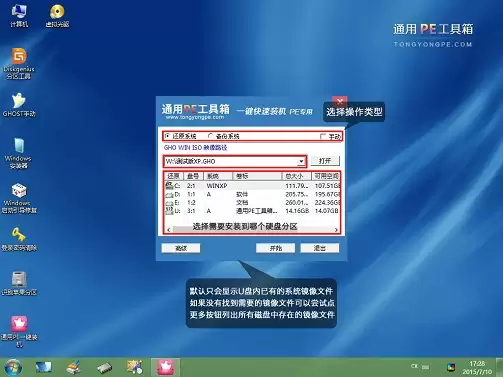Click the U: USB drive icon in list
The image size is (503, 377).
point(169,210)
